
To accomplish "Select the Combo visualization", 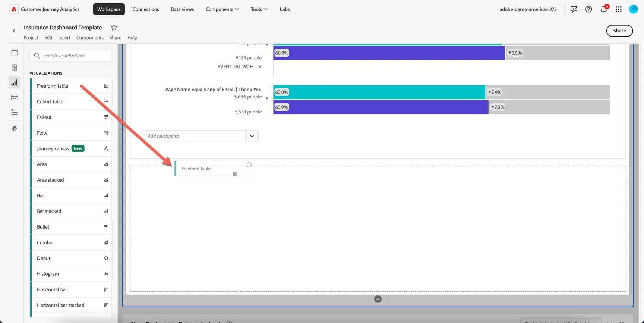I will pyautogui.click(x=71, y=242).
